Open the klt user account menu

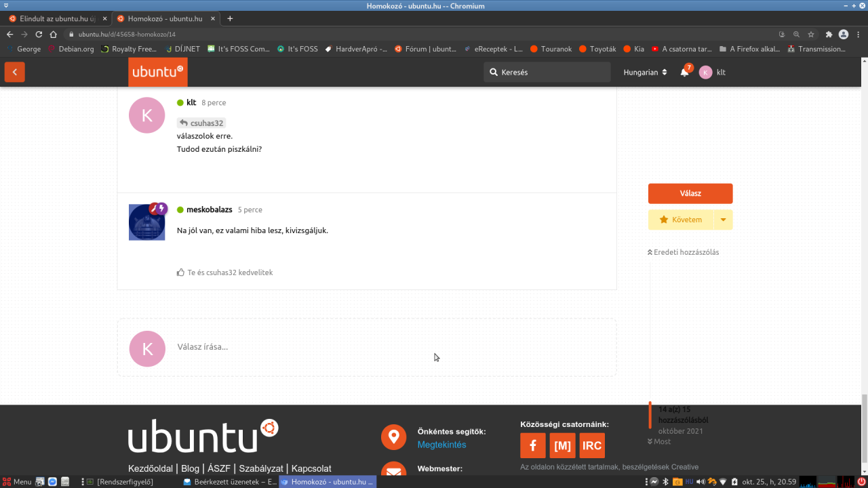[x=713, y=73]
